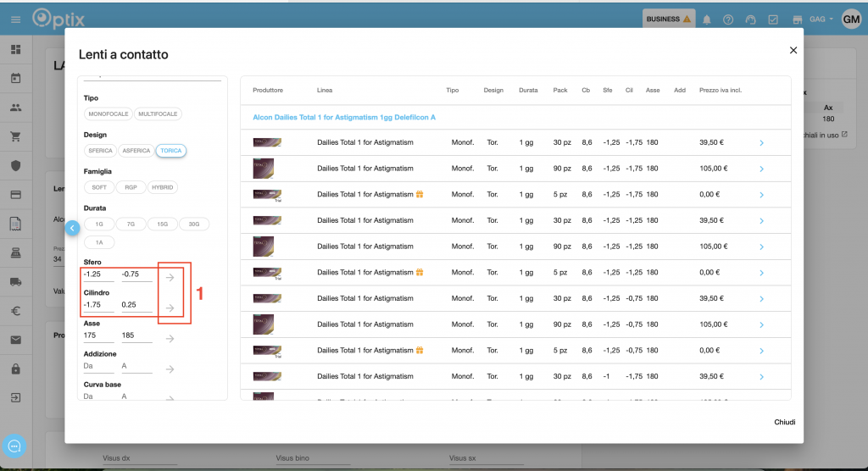Image resolution: width=868 pixels, height=471 pixels.
Task: Open the shopping cart sidebar icon
Action: point(15,136)
